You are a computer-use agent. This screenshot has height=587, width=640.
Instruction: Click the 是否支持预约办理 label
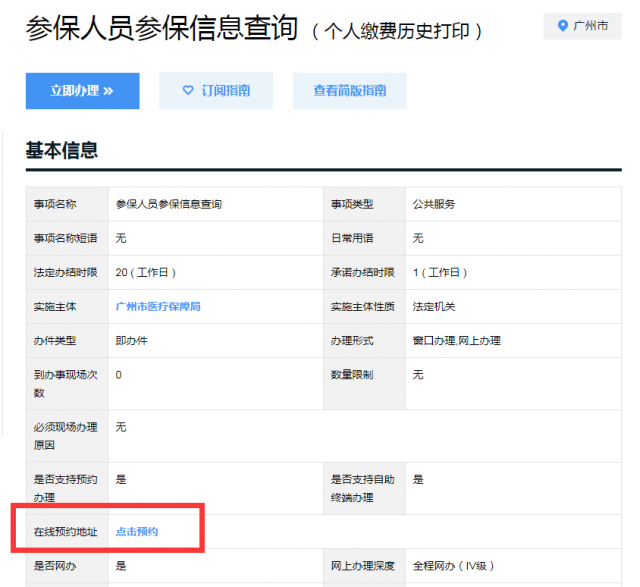tap(65, 488)
